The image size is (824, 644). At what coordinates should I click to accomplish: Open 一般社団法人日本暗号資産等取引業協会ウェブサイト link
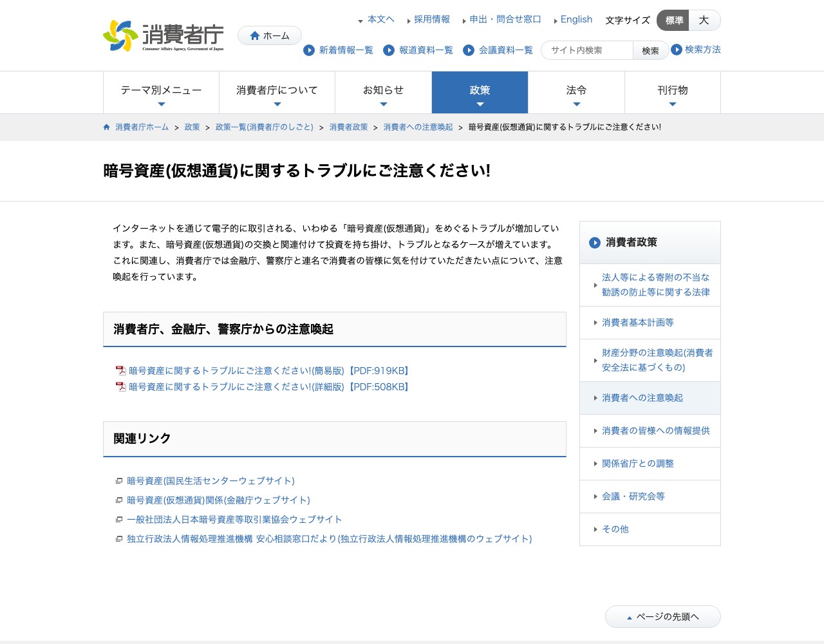coord(234,519)
